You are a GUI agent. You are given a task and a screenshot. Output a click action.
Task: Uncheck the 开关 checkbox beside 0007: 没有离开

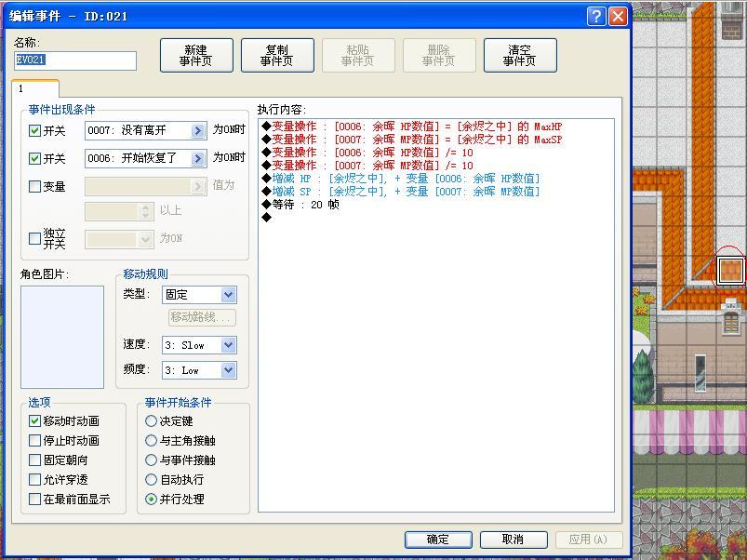pyautogui.click(x=34, y=130)
